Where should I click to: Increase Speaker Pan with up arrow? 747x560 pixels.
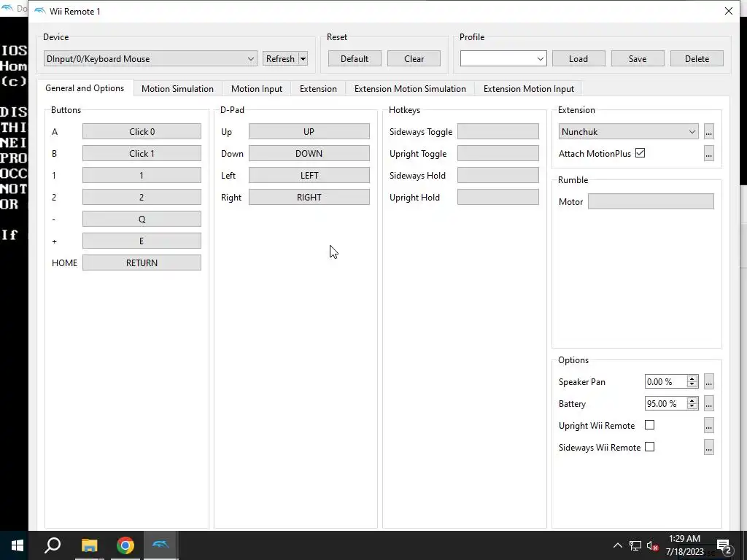pyautogui.click(x=692, y=378)
